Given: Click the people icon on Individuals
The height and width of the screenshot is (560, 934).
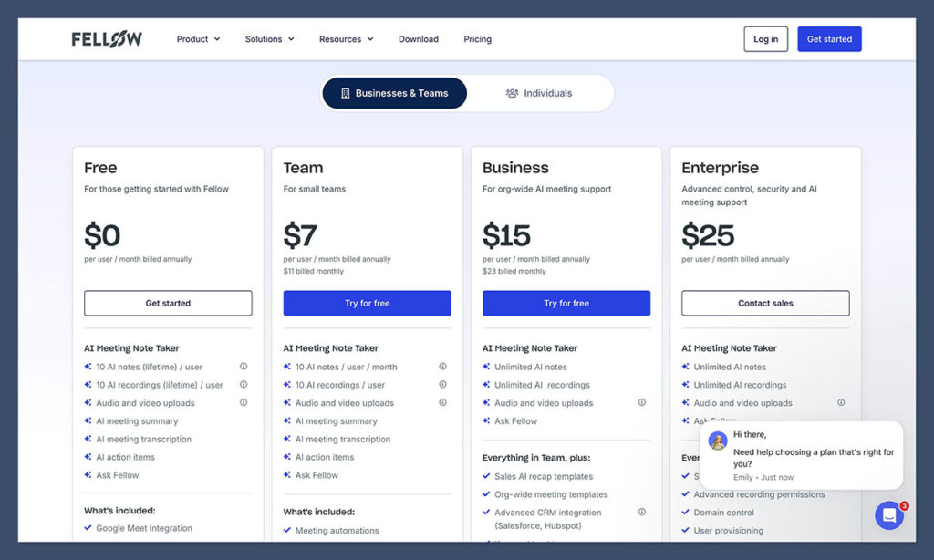Looking at the screenshot, I should click(514, 93).
